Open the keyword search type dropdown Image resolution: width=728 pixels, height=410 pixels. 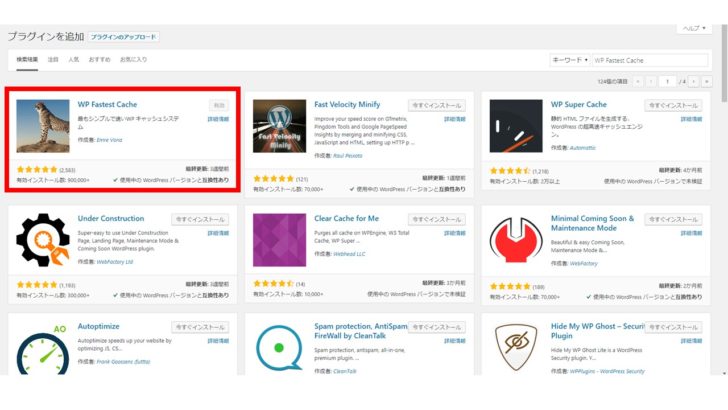(570, 60)
